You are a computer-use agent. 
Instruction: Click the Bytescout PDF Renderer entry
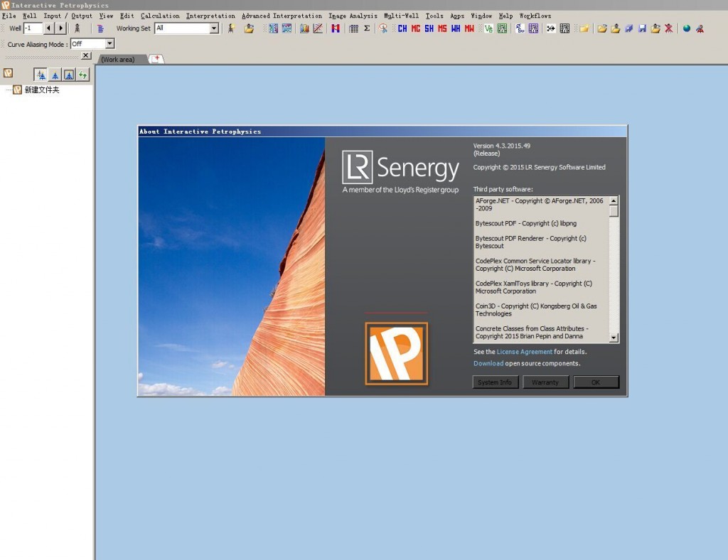tap(530, 242)
